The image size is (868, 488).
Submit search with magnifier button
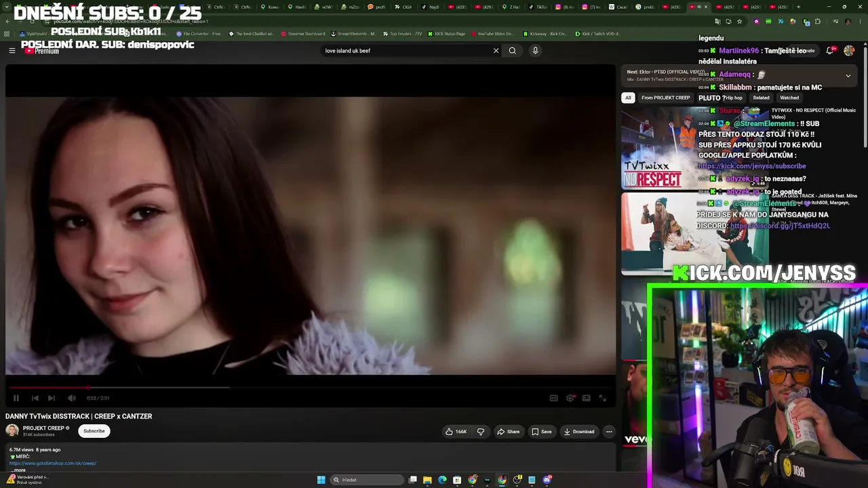pos(513,51)
